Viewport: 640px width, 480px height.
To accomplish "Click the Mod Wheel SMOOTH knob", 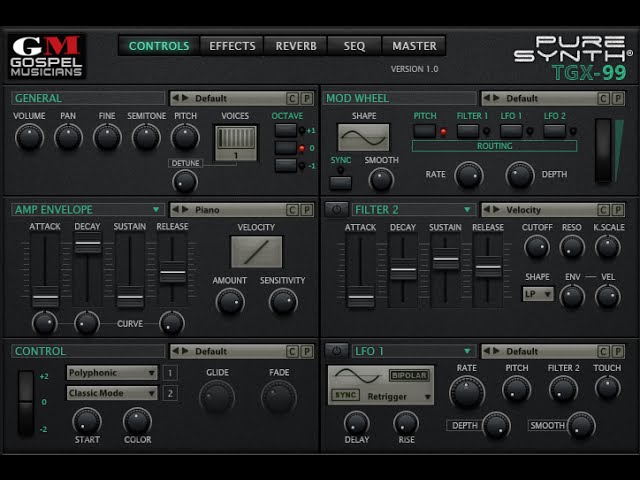I will 381,180.
